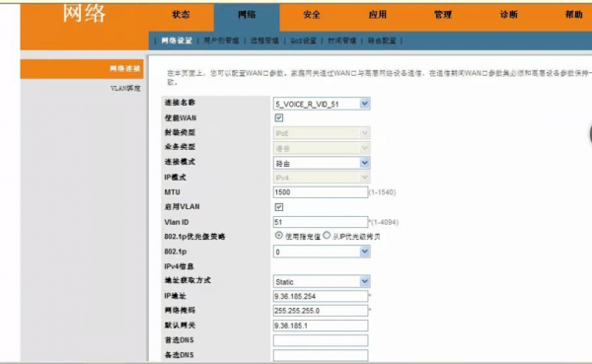
Task: Select 网络连接 in the left sidebar
Action: point(82,69)
